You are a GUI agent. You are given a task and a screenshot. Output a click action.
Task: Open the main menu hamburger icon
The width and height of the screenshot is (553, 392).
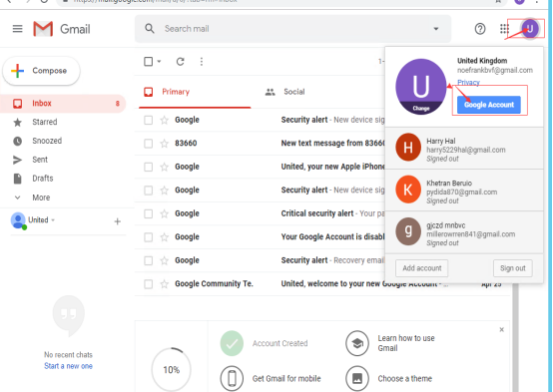click(x=17, y=29)
